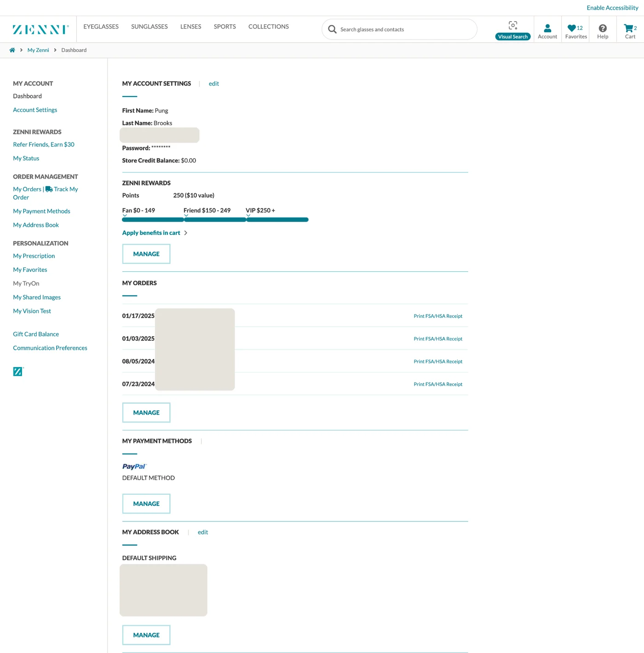644x653 pixels.
Task: Click the home icon in breadcrumb
Action: coord(12,50)
